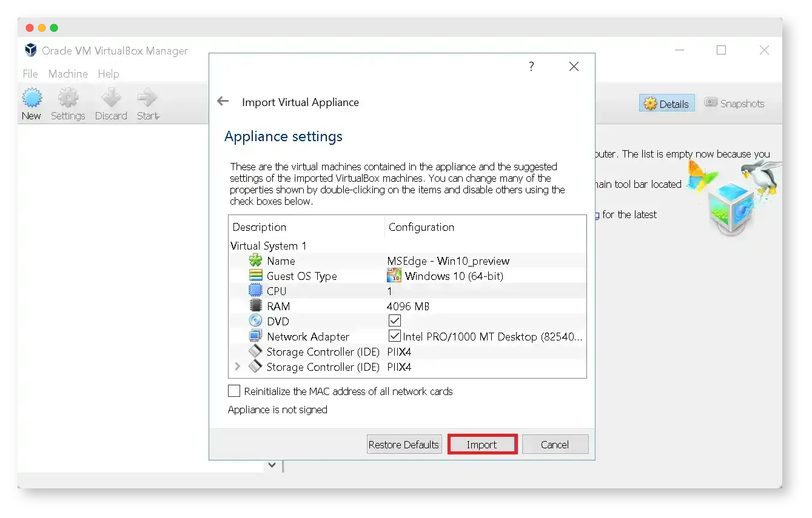Switch to the Details view
This screenshot has width=812, height=518.
(667, 104)
